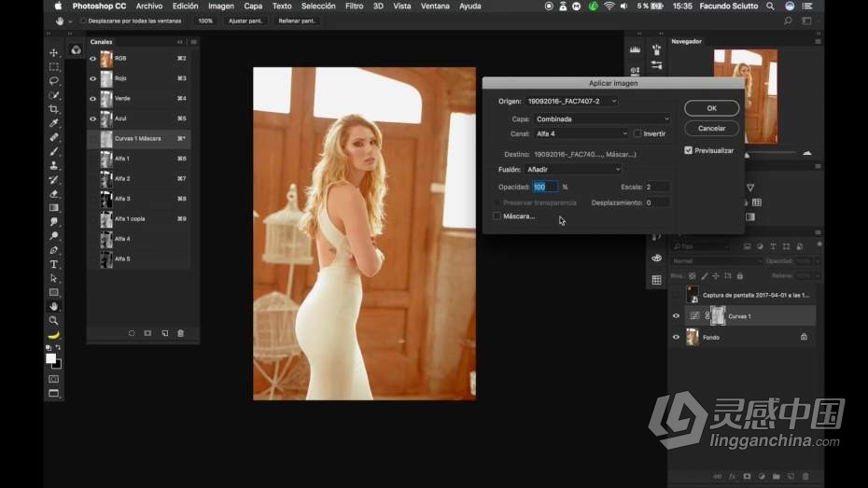Select the Dodge tool

[54, 236]
